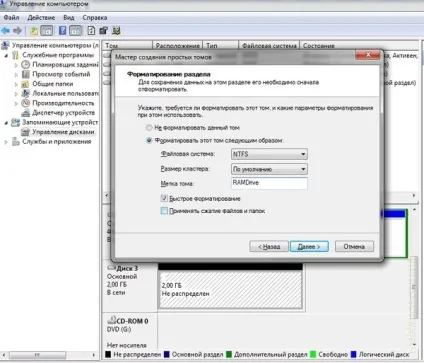This screenshot has height=363, width=424.
Task: Toggle the Быстрое форматирование checkbox
Action: [x=164, y=198]
